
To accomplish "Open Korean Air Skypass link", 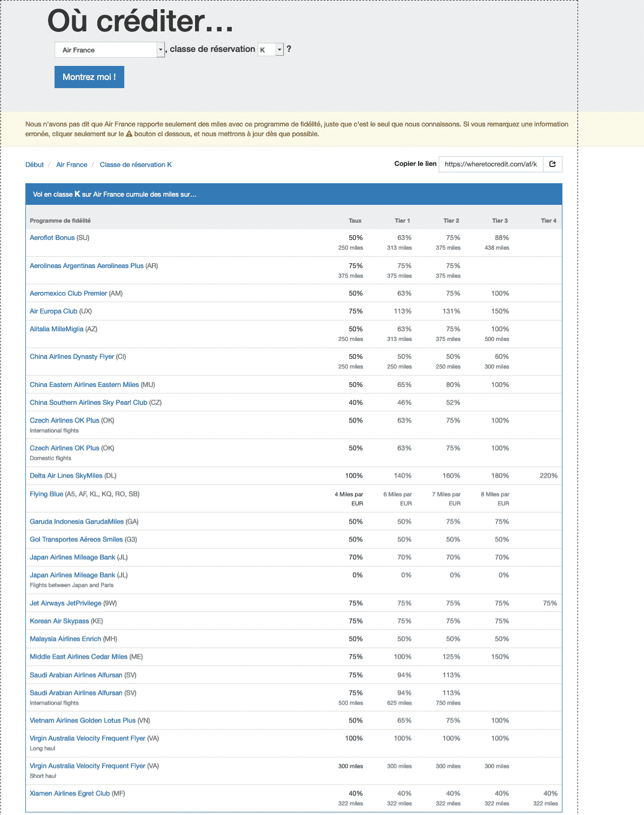I will (59, 621).
